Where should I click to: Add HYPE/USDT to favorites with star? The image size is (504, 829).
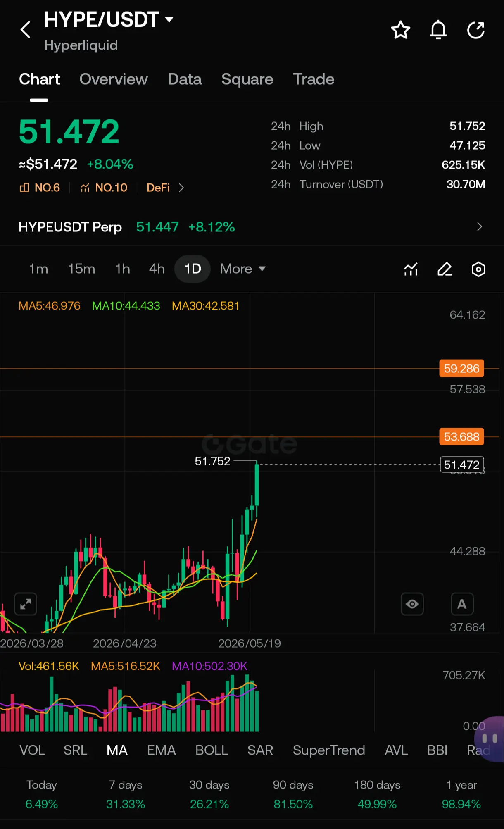click(400, 30)
